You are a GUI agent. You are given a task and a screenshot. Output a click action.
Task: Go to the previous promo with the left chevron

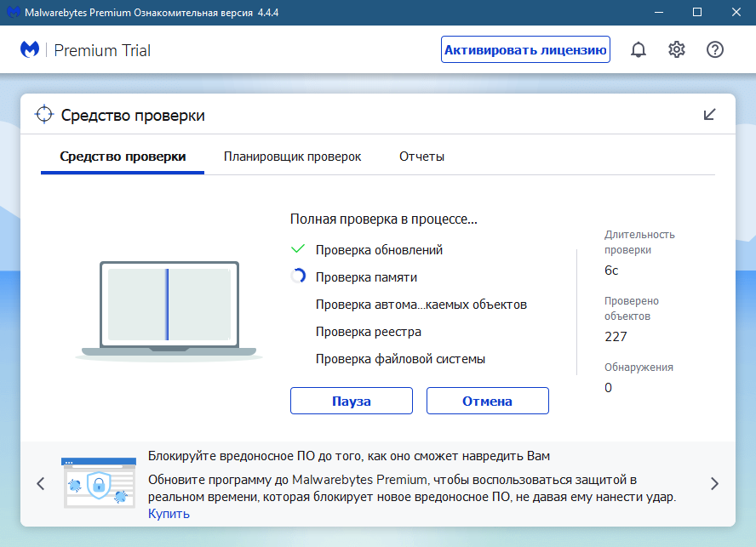coord(41,483)
